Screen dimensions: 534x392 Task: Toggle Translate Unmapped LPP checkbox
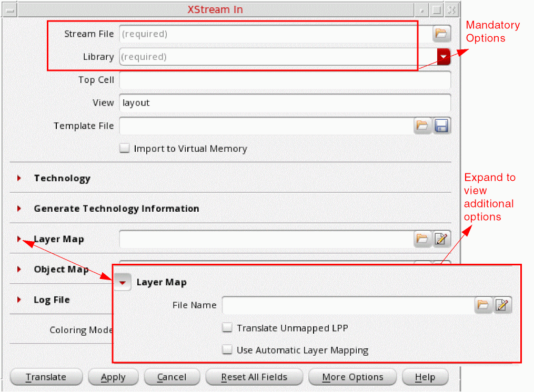227,328
